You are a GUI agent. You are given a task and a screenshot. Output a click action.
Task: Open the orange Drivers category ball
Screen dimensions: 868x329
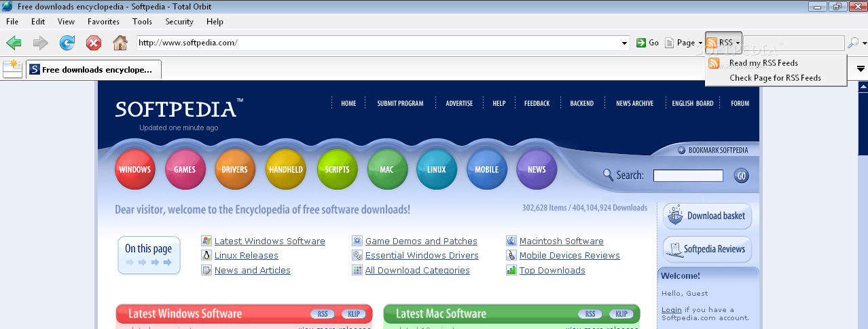tap(235, 169)
